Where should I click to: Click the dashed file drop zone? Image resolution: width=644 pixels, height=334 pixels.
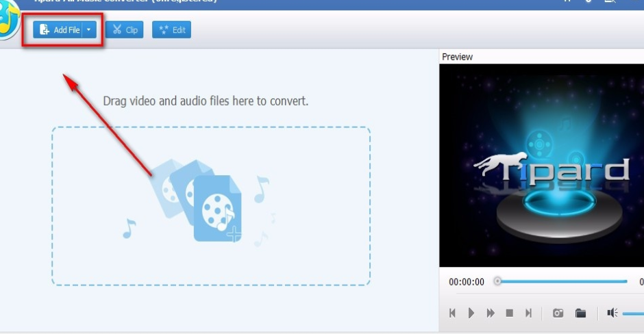pyautogui.click(x=211, y=206)
